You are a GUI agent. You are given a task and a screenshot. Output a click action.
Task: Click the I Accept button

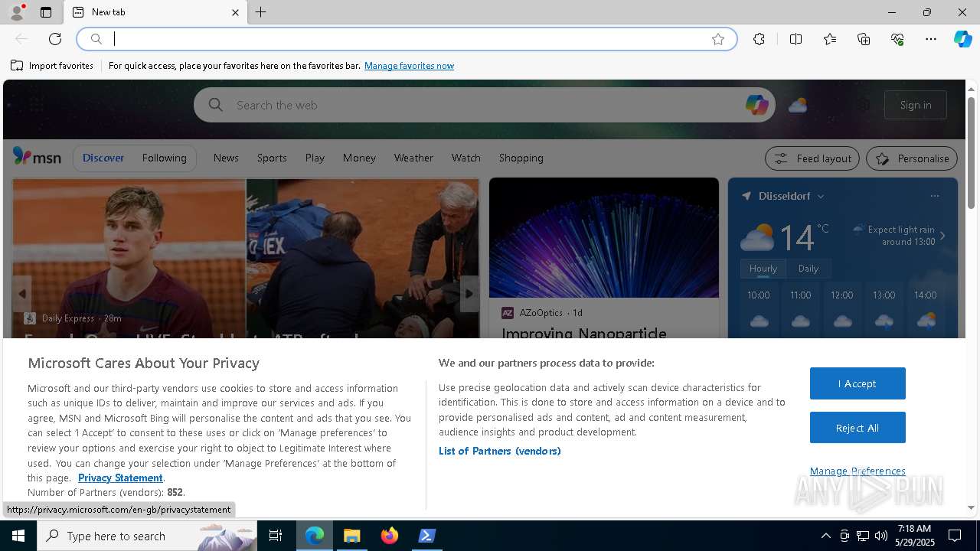click(x=857, y=383)
